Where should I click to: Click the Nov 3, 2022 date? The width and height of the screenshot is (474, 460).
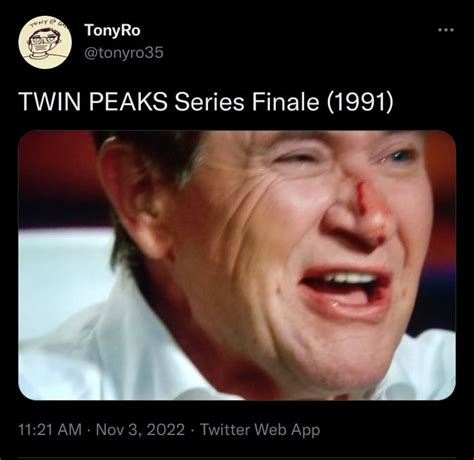[x=140, y=429]
